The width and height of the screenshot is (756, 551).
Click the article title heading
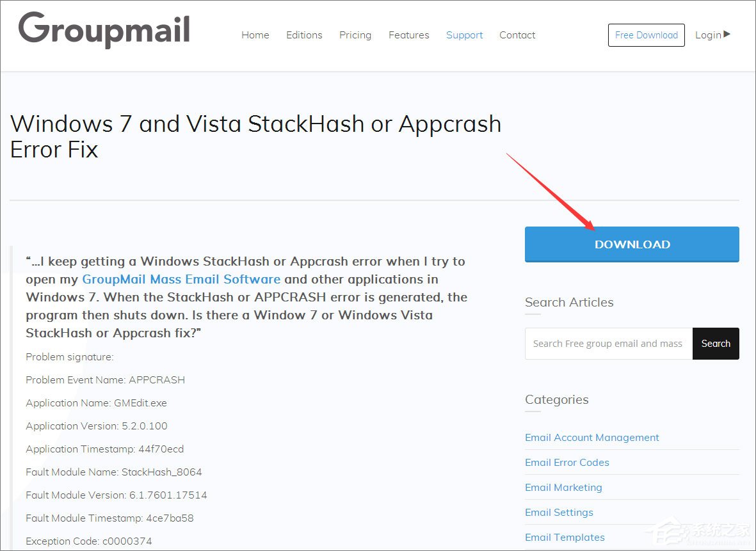click(x=256, y=136)
